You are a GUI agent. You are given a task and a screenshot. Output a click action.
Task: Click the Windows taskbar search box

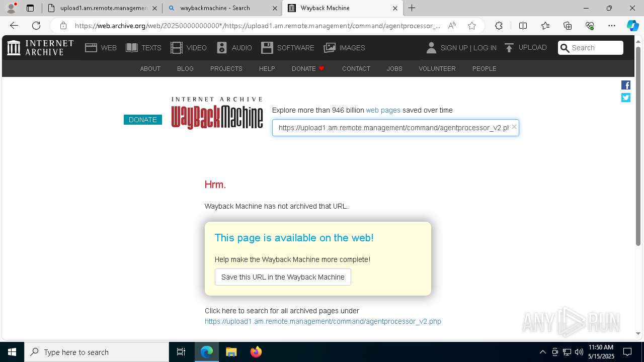(x=97, y=352)
